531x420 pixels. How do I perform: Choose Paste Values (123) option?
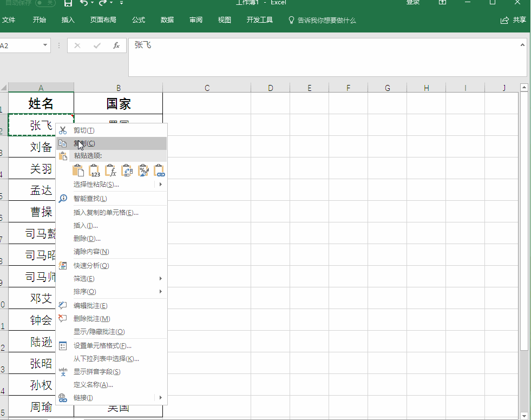pos(95,170)
